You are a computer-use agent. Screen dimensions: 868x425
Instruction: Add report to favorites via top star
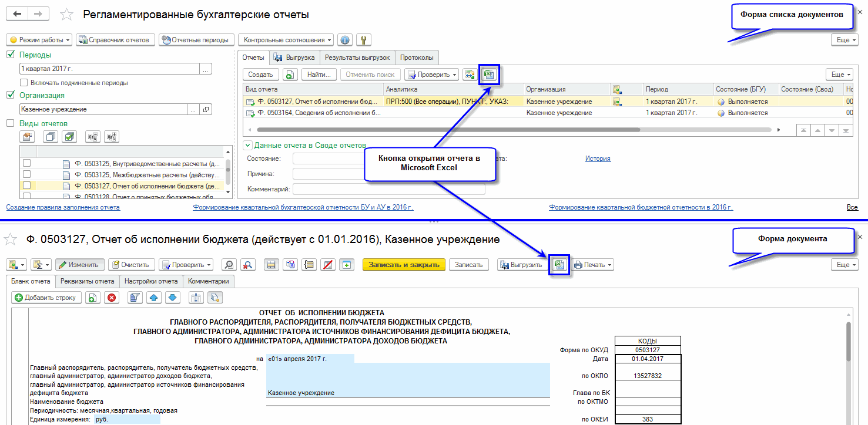(68, 14)
